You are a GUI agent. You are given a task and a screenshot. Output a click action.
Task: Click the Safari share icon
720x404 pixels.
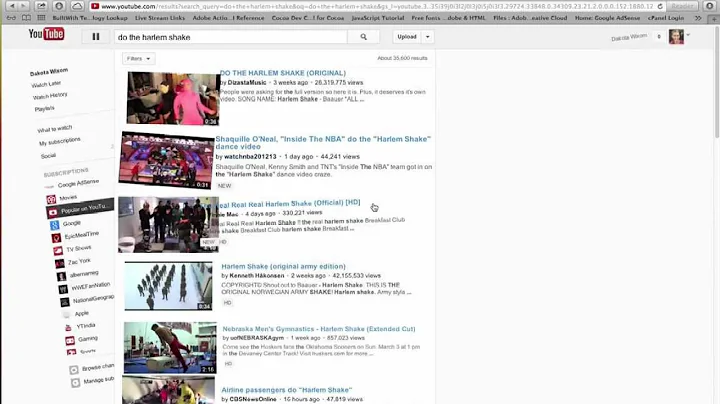41,6
